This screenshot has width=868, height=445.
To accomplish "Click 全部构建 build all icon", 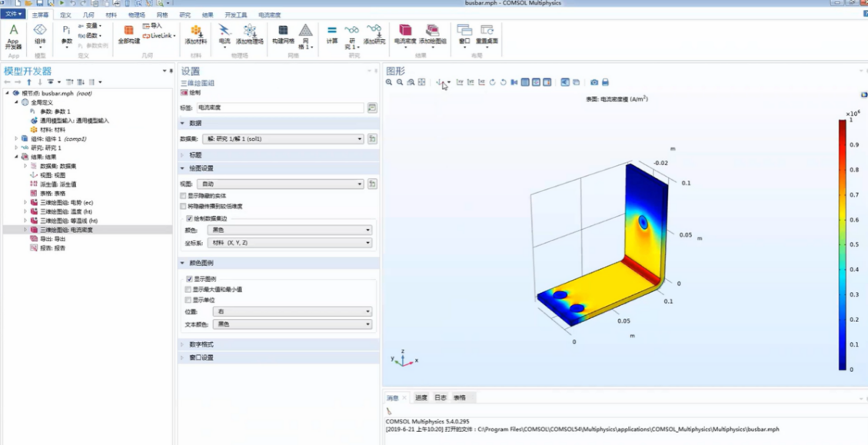I will pos(128,34).
